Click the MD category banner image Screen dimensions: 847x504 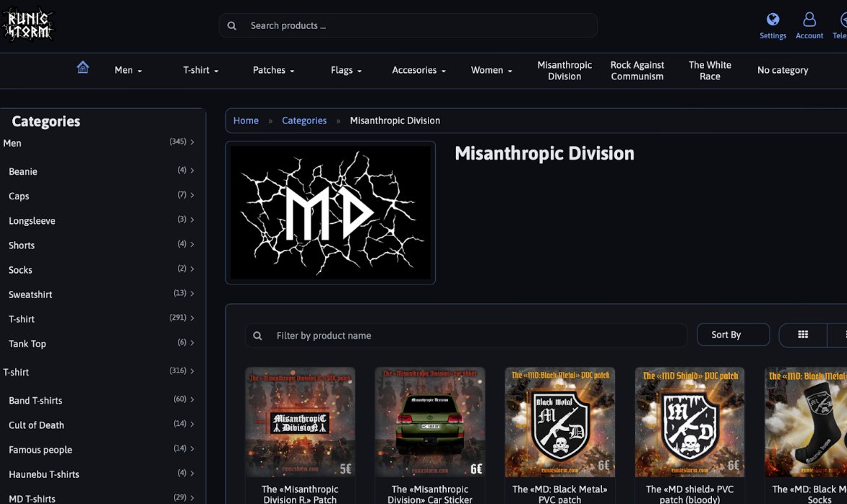330,212
